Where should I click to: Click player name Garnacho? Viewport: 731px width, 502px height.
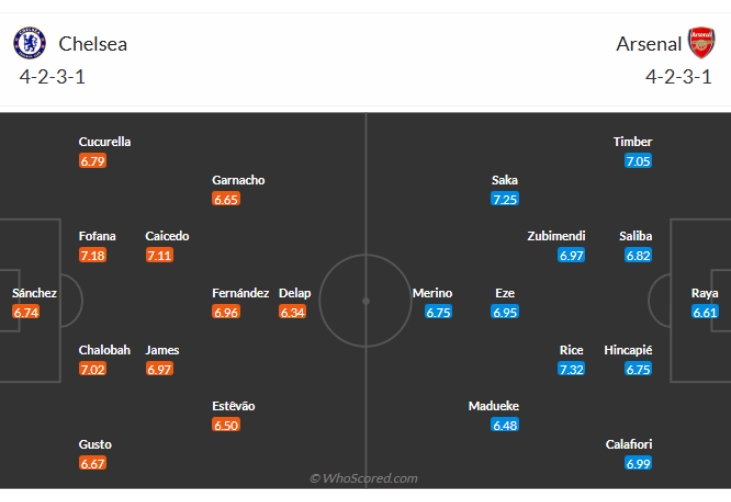click(238, 180)
